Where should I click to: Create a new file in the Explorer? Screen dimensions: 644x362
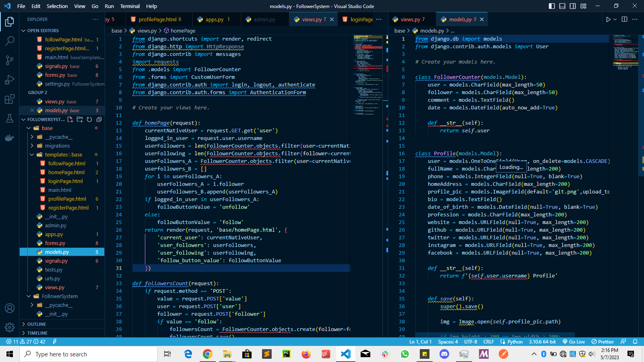click(x=70, y=119)
